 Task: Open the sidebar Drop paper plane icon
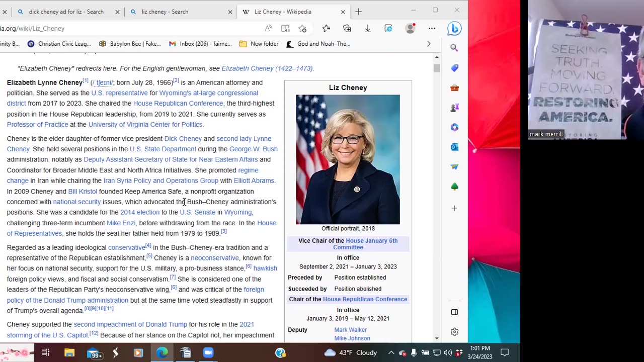point(454,167)
